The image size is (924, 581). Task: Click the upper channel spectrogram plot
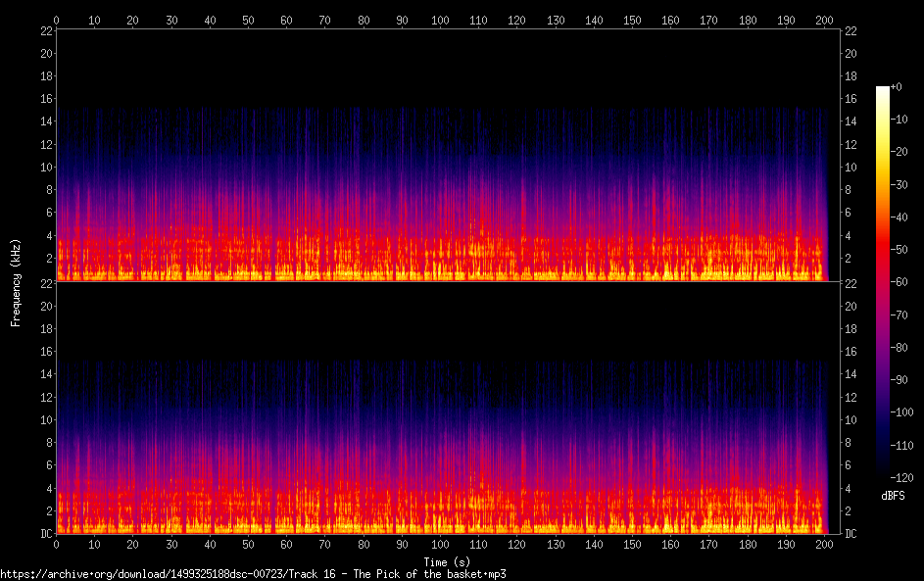pos(448,155)
